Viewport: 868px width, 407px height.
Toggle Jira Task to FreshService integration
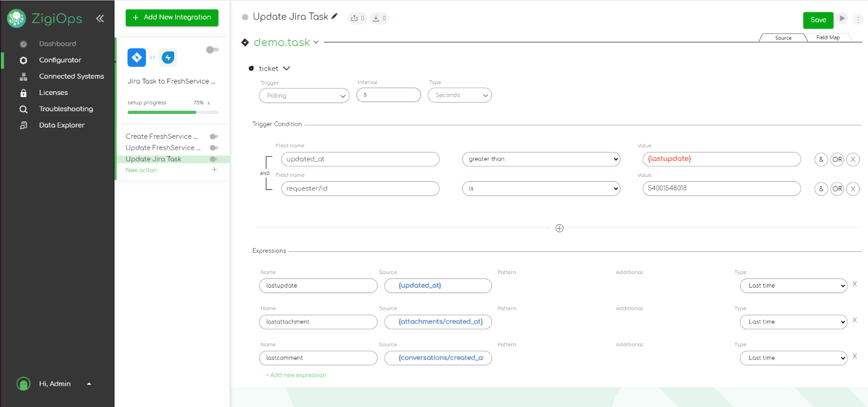(x=212, y=50)
